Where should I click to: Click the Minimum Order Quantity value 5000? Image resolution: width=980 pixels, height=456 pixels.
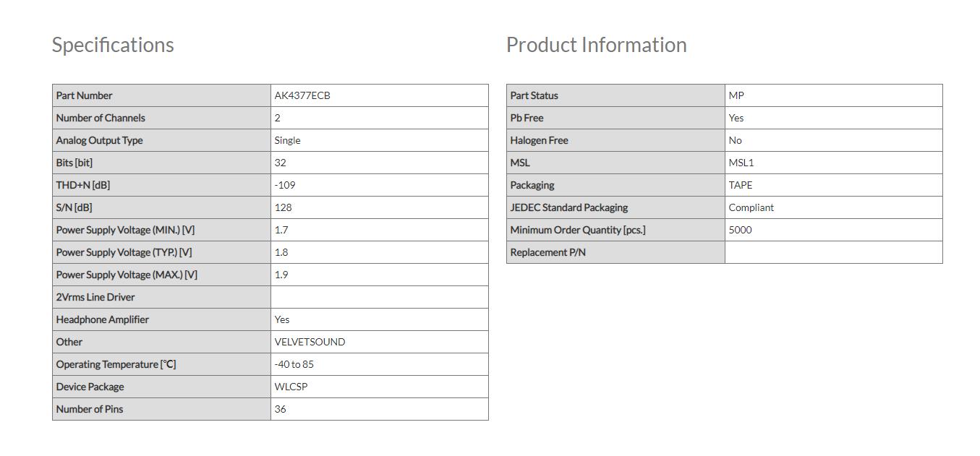[x=741, y=230]
